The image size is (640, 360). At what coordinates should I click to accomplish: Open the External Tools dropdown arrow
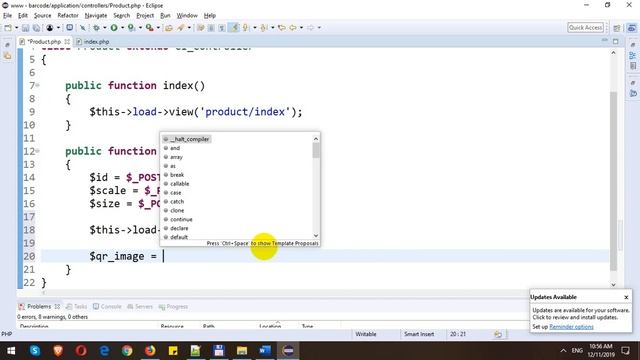[158, 28]
